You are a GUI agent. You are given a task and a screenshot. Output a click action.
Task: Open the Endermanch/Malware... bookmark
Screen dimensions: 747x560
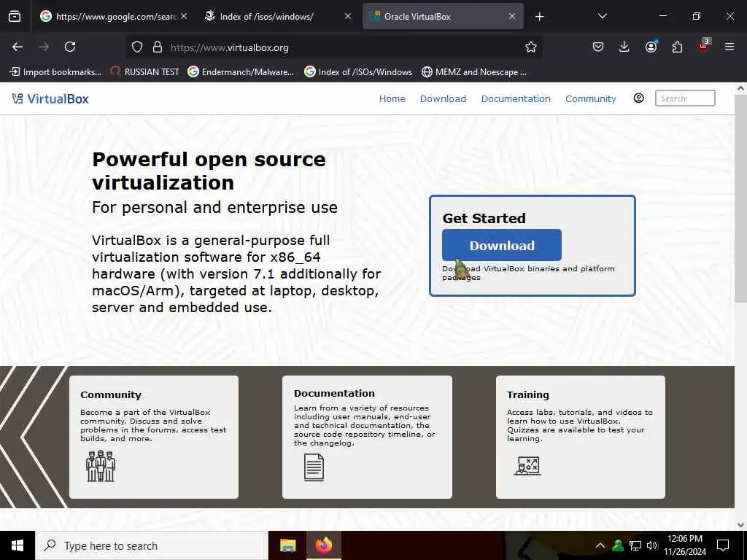click(241, 72)
